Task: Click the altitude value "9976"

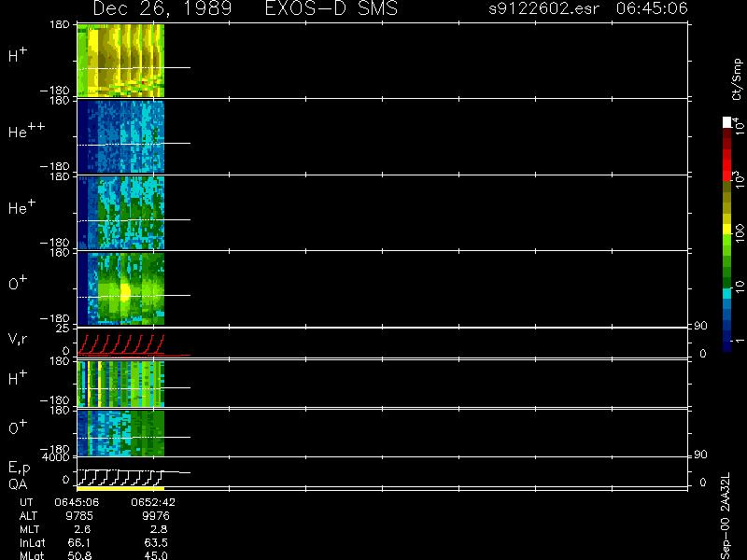Action: pos(156,516)
